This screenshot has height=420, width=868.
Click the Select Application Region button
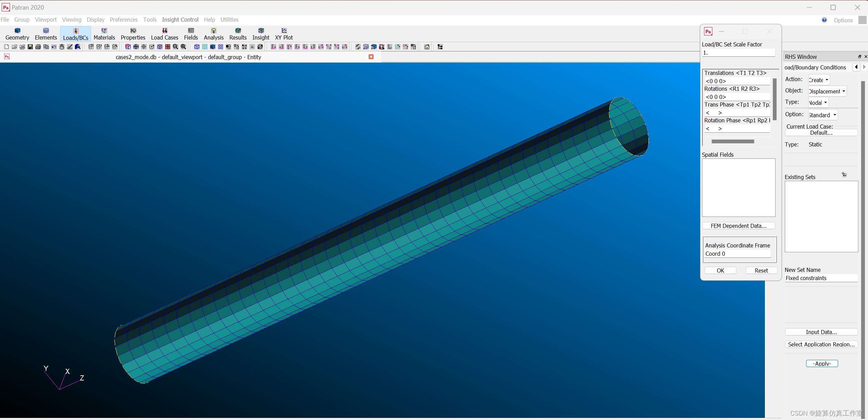pos(821,344)
